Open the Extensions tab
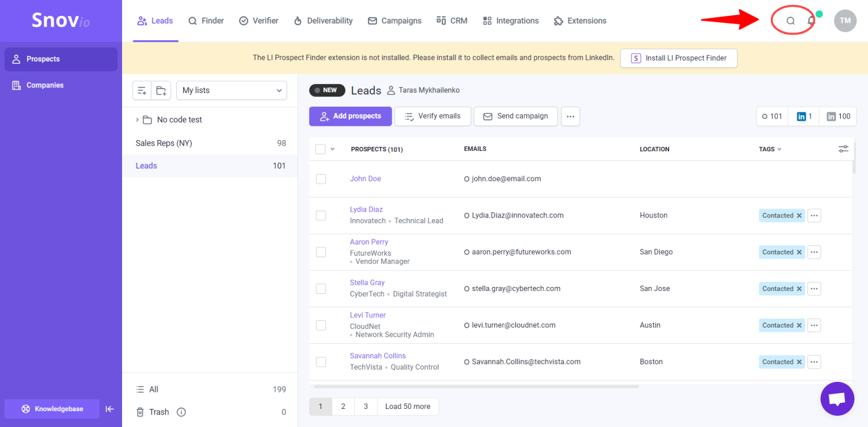Image resolution: width=868 pixels, height=427 pixels. pos(580,21)
